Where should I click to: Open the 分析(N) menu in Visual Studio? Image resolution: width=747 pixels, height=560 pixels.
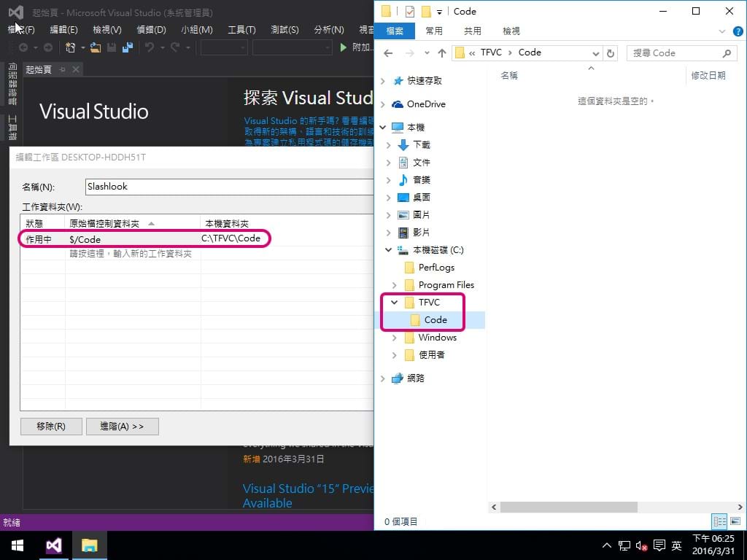[329, 29]
